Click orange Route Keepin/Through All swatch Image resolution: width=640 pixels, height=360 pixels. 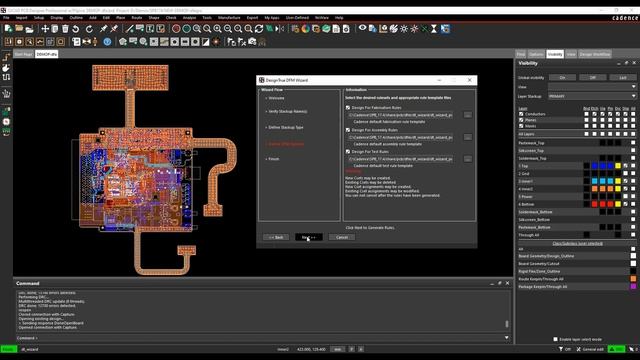coord(633,279)
